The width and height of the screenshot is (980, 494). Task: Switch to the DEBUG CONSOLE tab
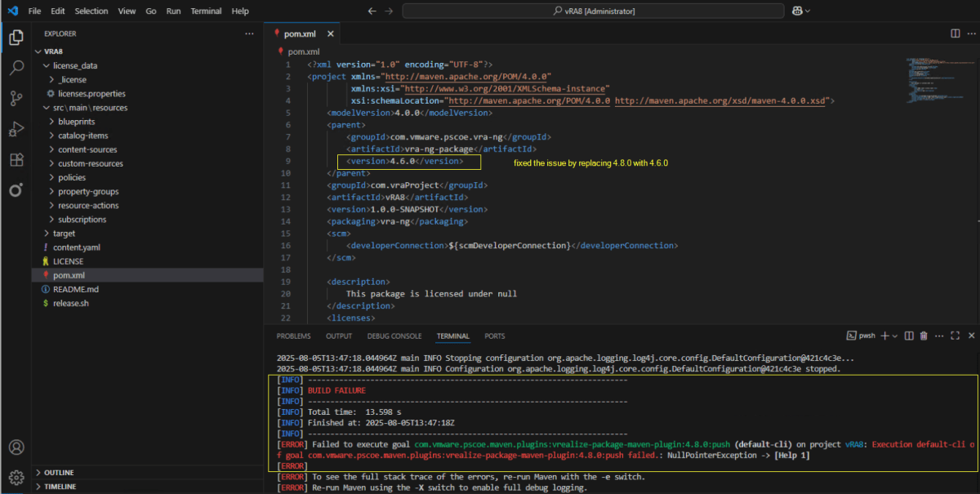pyautogui.click(x=394, y=336)
